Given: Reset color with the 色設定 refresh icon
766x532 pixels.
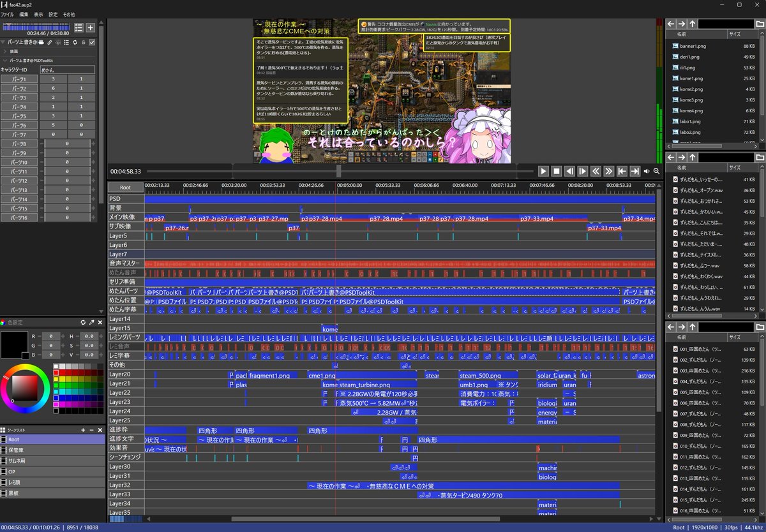Looking at the screenshot, I should click(83, 322).
